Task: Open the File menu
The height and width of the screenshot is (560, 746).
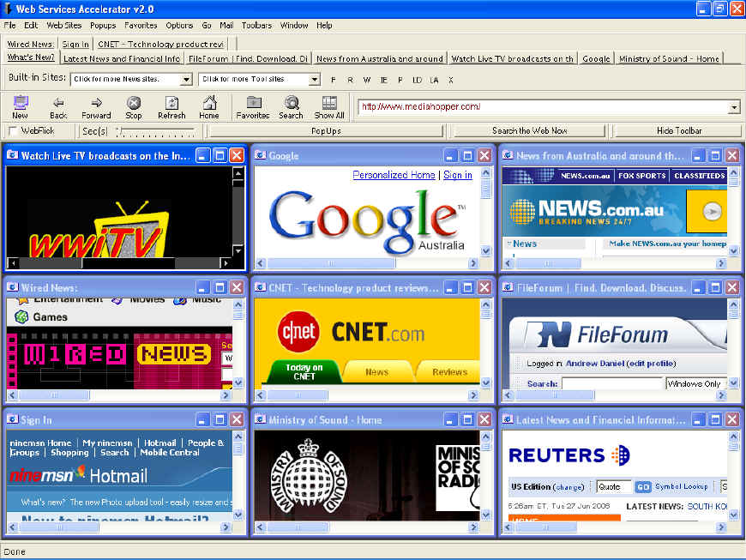Action: tap(9, 25)
